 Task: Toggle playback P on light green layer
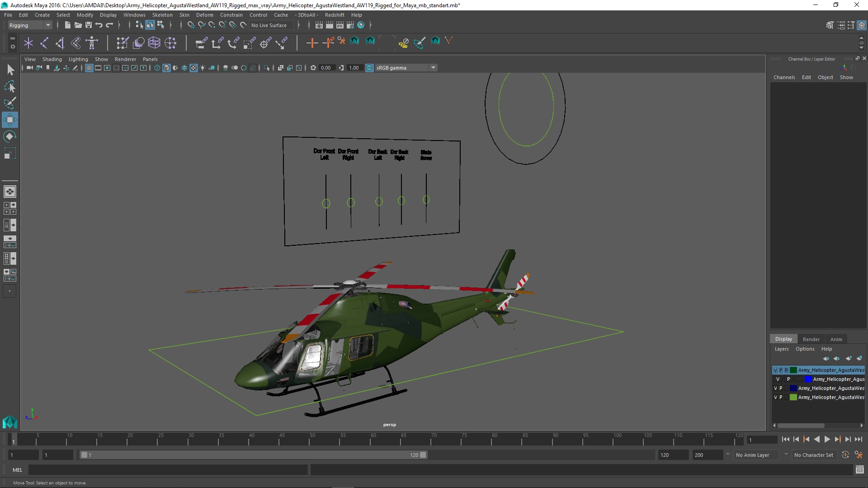pos(781,398)
